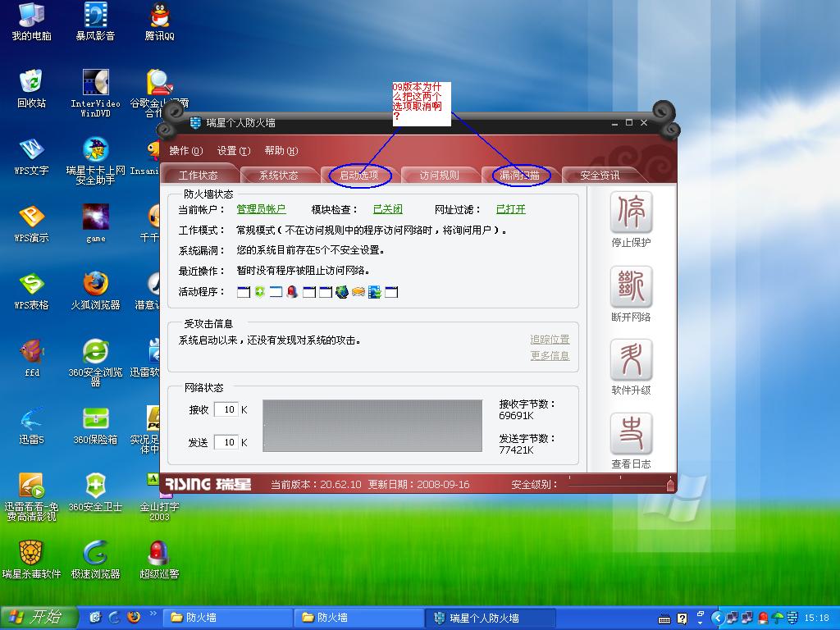
Task: Open 瑞星卡卡上网安全助手 desktop icon
Action: (x=95, y=162)
